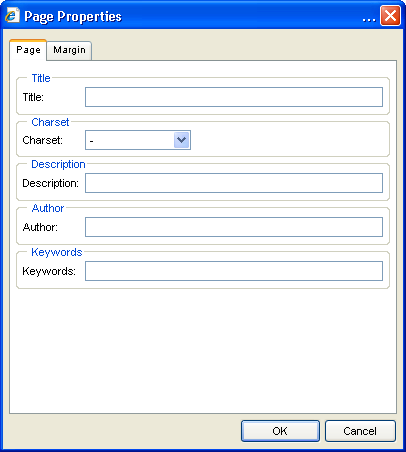This screenshot has width=406, height=452.
Task: Confirm with the OK button
Action: (x=280, y=431)
